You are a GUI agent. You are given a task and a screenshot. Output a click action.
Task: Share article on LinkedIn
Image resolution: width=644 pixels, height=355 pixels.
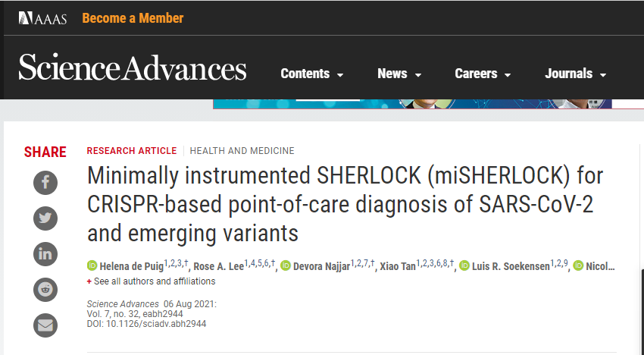[45, 254]
